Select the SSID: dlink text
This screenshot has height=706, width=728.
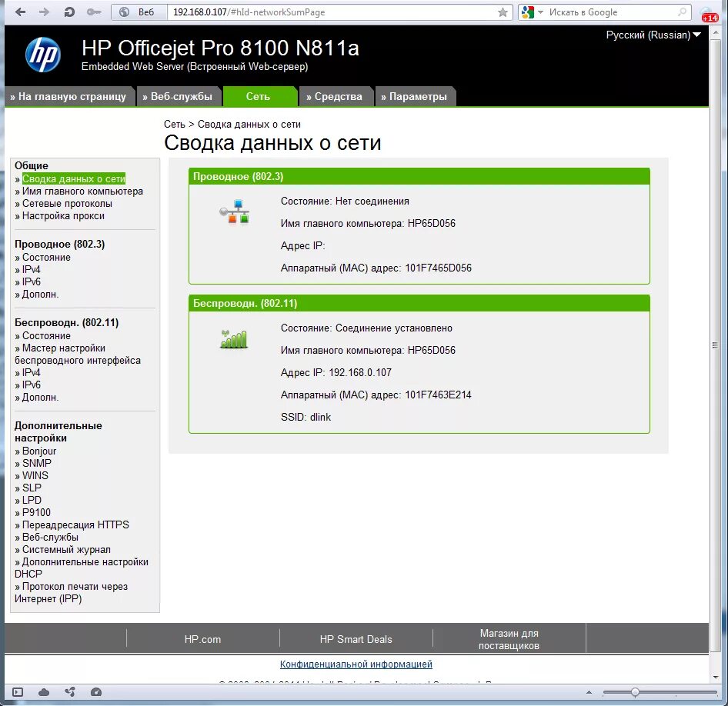[x=306, y=417]
